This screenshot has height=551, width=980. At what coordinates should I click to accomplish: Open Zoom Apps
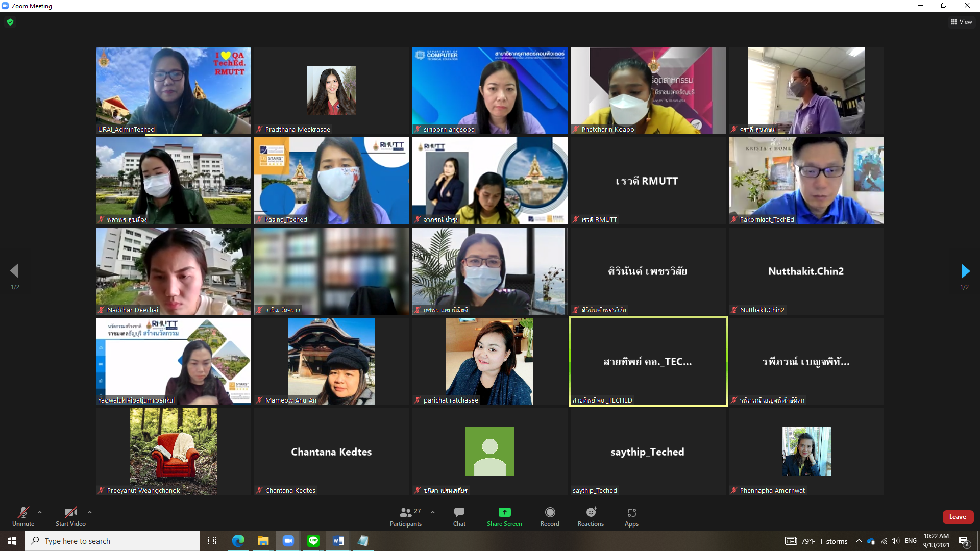(x=631, y=516)
